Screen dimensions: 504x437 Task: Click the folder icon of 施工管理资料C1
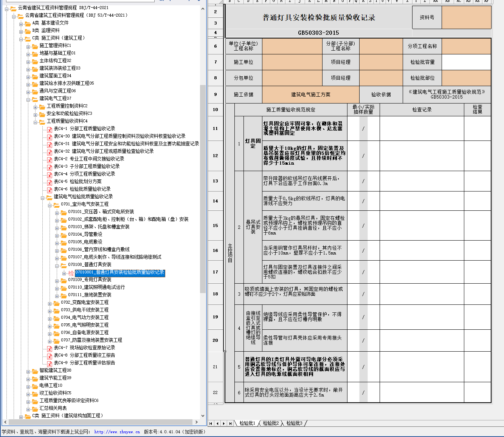point(35,46)
